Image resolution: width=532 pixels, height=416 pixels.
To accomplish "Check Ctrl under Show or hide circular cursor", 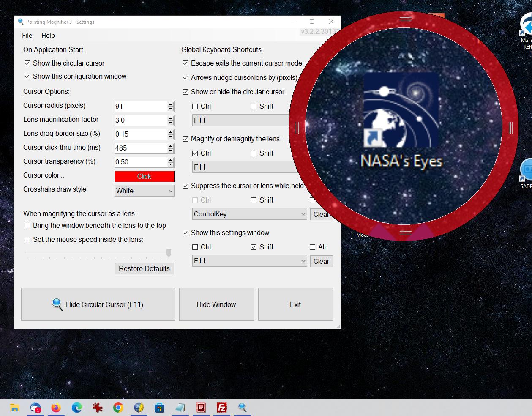I will (195, 106).
